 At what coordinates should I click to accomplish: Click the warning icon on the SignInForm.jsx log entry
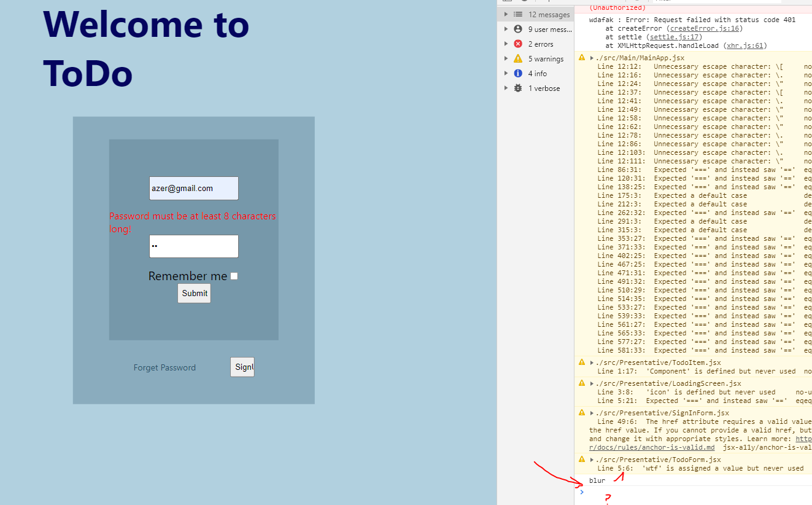(x=582, y=412)
